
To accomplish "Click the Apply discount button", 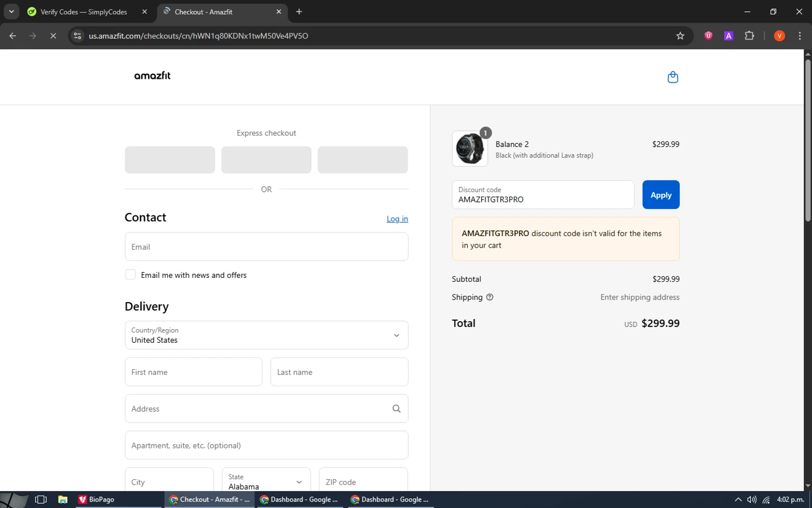I will point(661,194).
